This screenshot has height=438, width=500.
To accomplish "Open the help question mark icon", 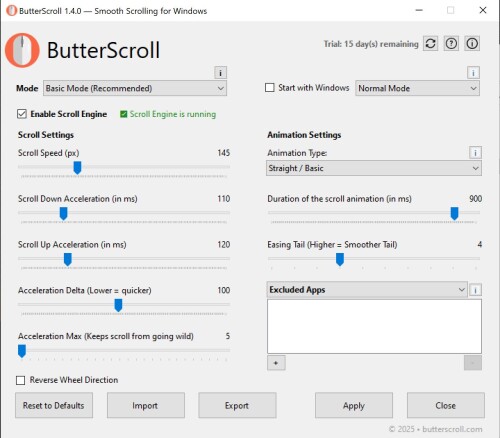I will click(x=451, y=44).
